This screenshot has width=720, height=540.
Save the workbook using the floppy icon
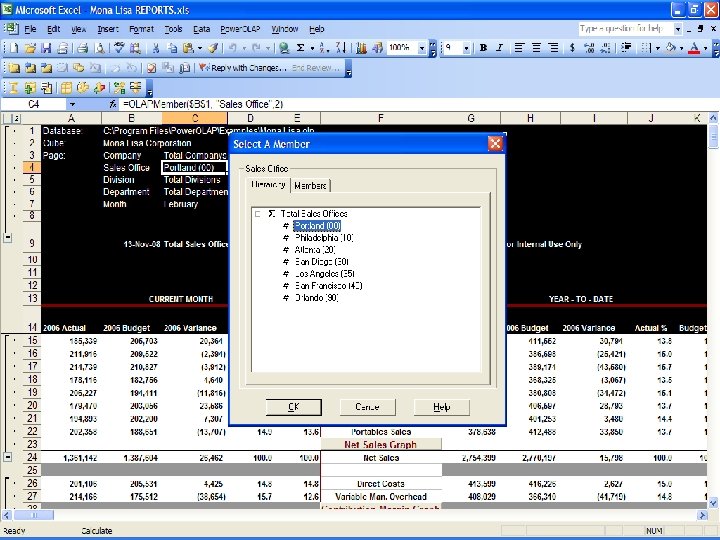pyautogui.click(x=46, y=48)
